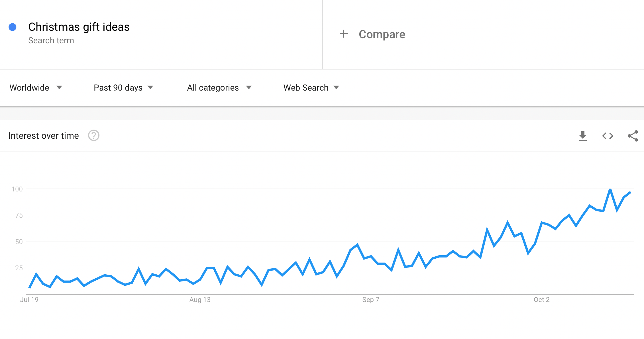Click the Sep 7 date label

[x=370, y=300]
